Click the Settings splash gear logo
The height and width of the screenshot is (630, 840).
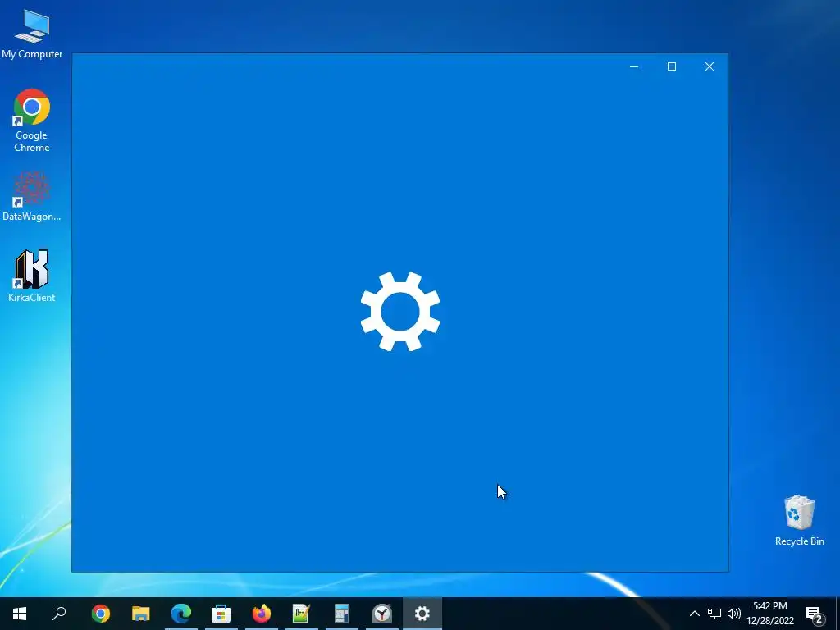(400, 312)
